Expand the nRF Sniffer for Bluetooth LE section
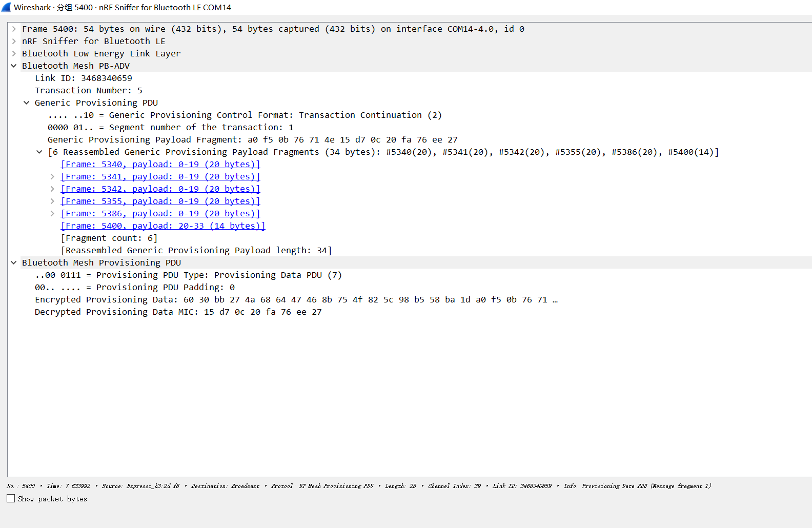The height and width of the screenshot is (528, 812). pos(14,42)
